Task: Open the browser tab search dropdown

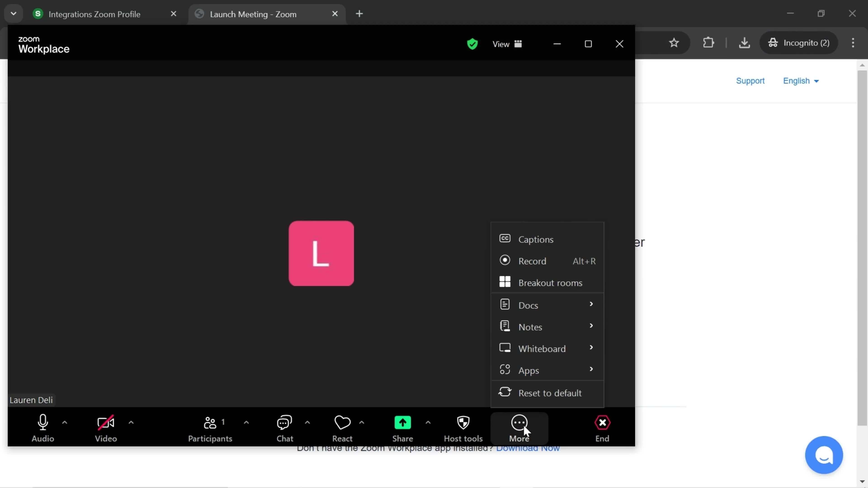Action: (x=14, y=14)
